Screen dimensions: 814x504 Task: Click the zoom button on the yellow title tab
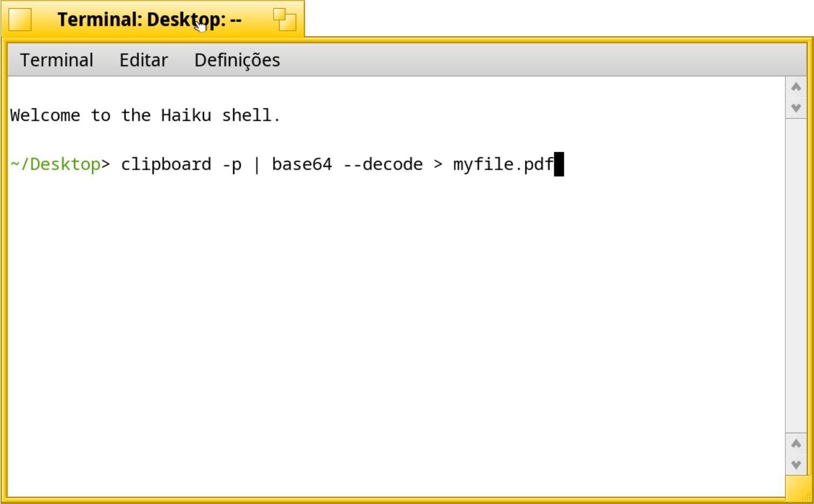point(284,20)
